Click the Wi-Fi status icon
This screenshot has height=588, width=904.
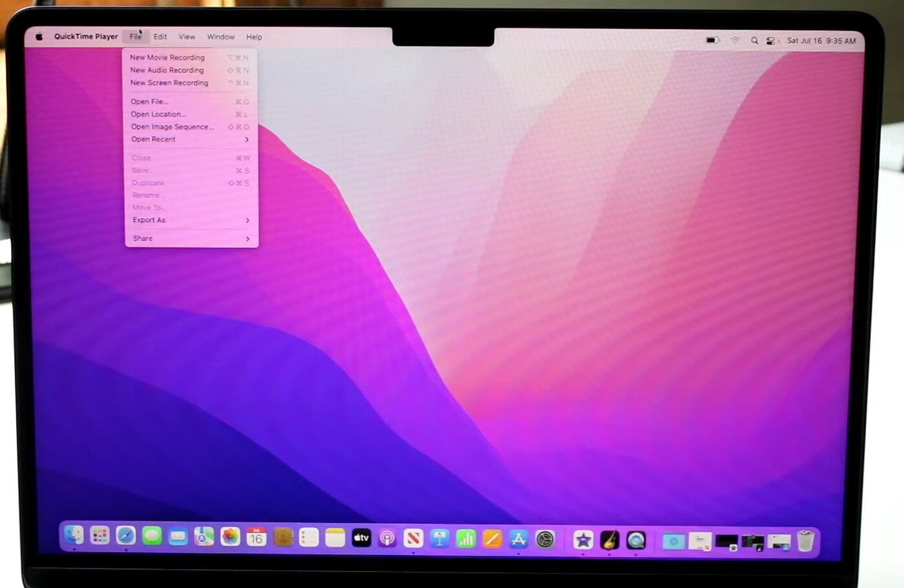click(x=735, y=41)
